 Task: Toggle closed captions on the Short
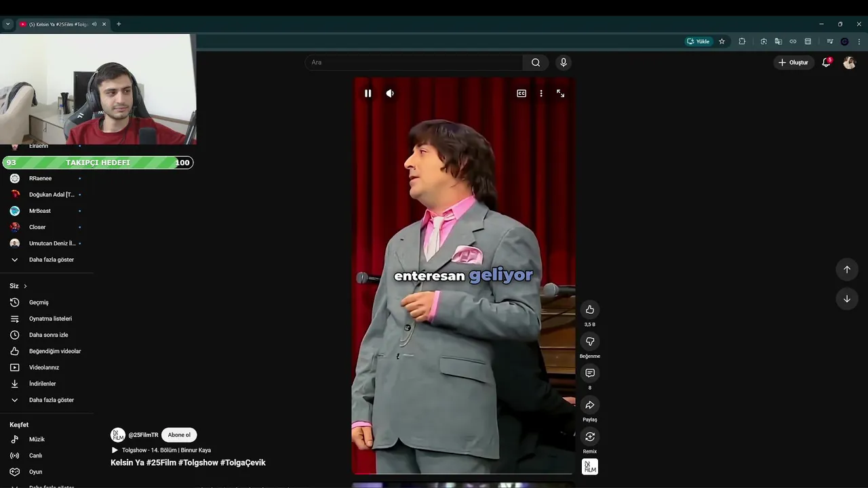coord(521,94)
